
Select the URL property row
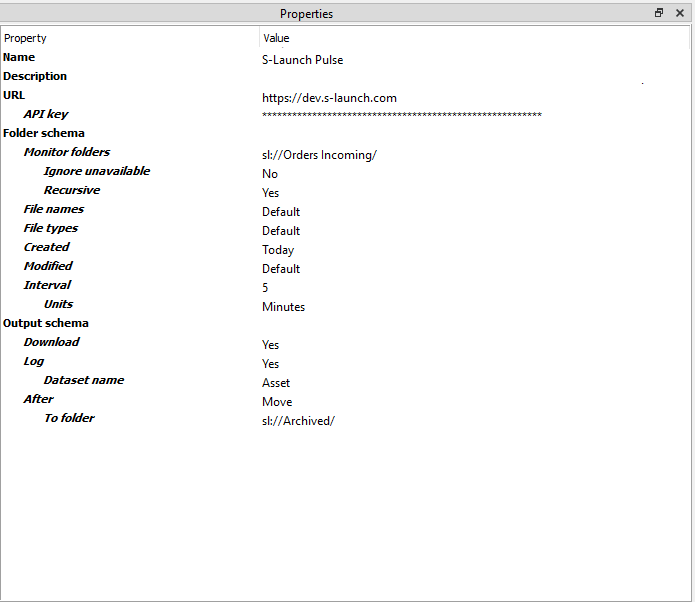point(14,95)
